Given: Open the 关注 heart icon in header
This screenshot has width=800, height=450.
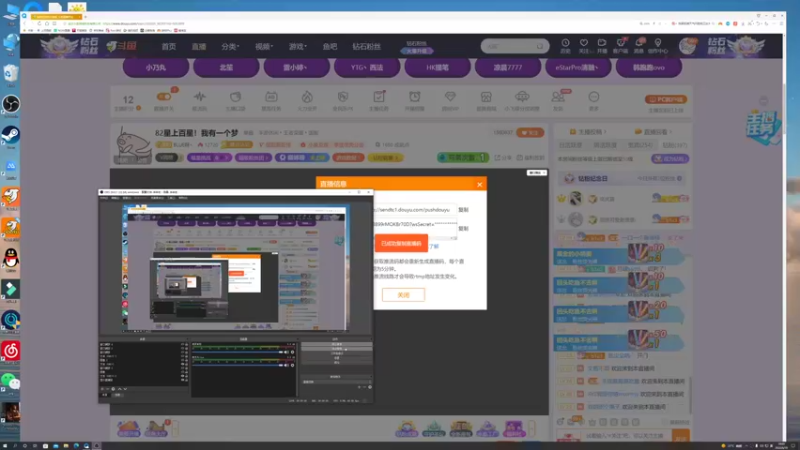Looking at the screenshot, I should 584,43.
